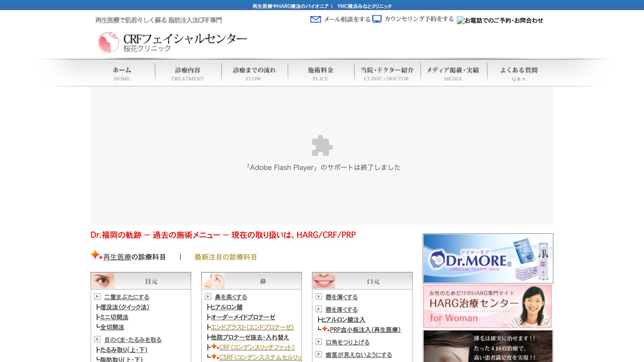Open the ヒアルロン酸 link under 鼻

point(227,307)
